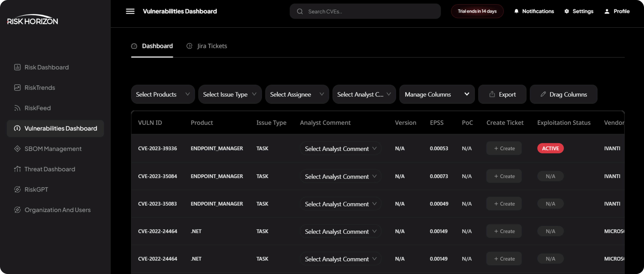Open Analyst Comment dropdown for CVE-2023-35083
Image resolution: width=644 pixels, height=274 pixels.
[x=340, y=204]
